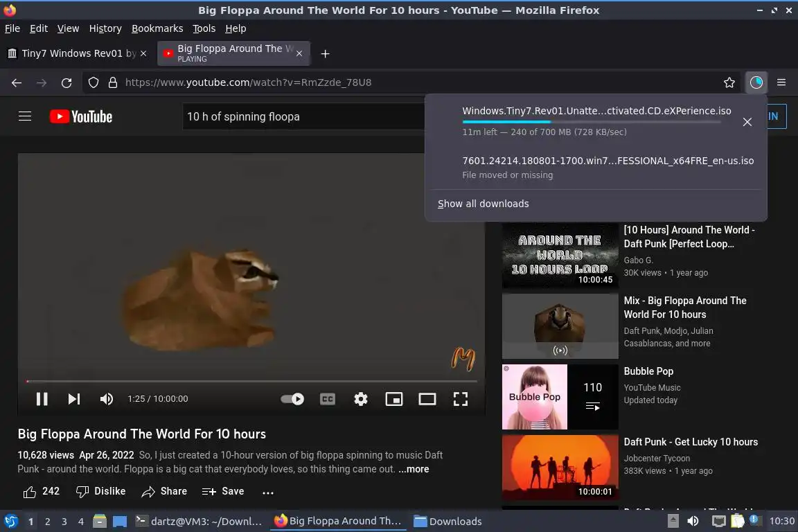This screenshot has height=532, width=798.
Task: Switch to workspace 4
Action: [x=80, y=522]
